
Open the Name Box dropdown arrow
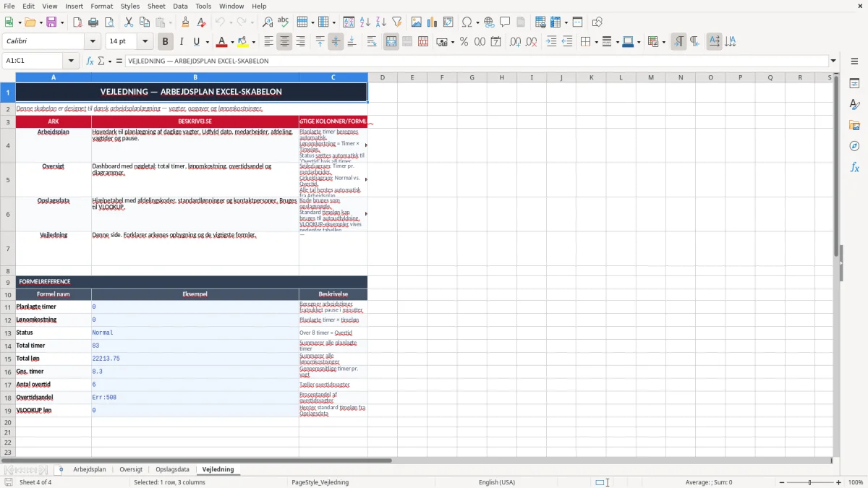pyautogui.click(x=71, y=61)
